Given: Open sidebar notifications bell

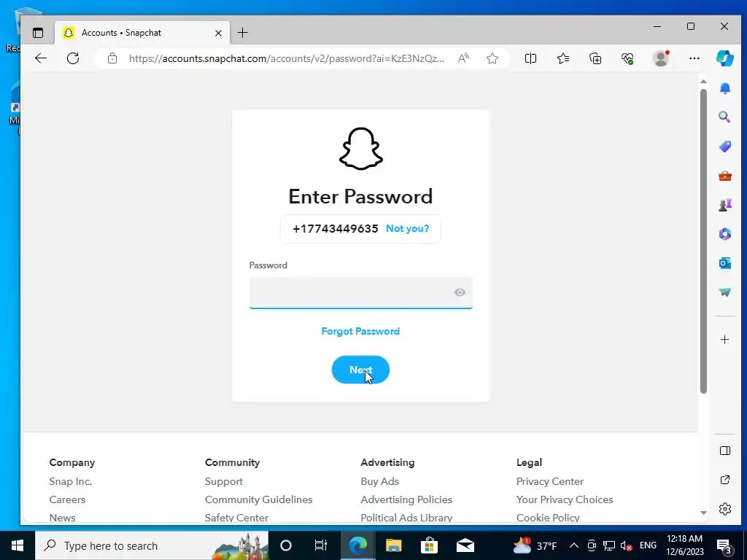Looking at the screenshot, I should (724, 88).
